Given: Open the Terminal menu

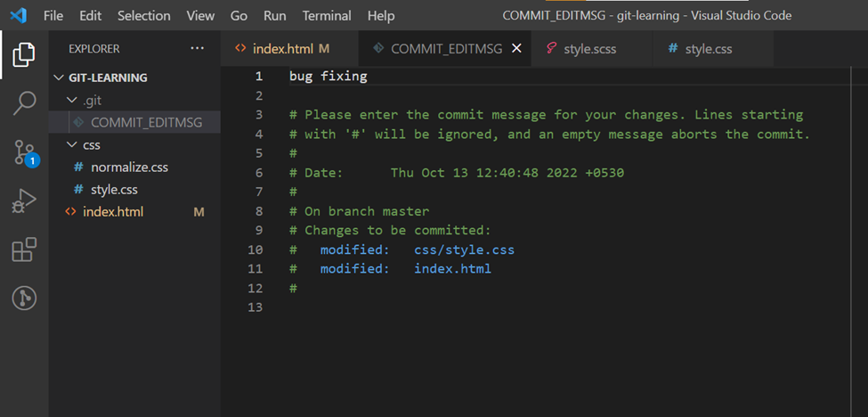Looking at the screenshot, I should pos(326,16).
